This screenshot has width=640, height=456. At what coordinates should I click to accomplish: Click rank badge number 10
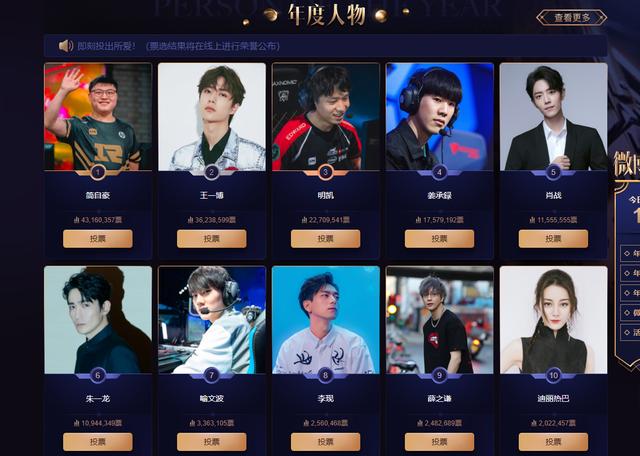click(x=553, y=376)
